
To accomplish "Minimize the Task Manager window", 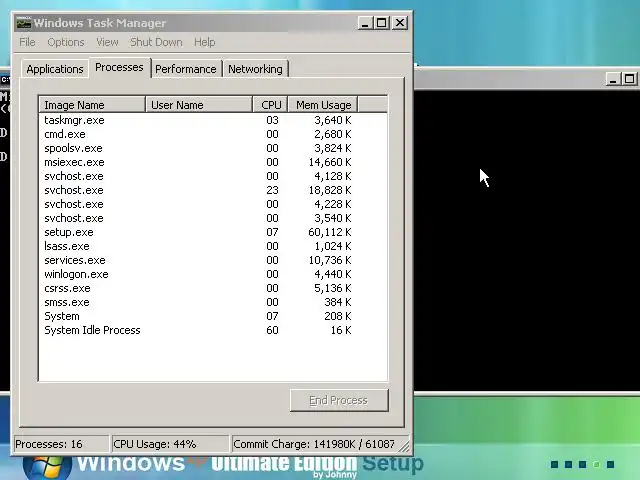I will [x=365, y=23].
